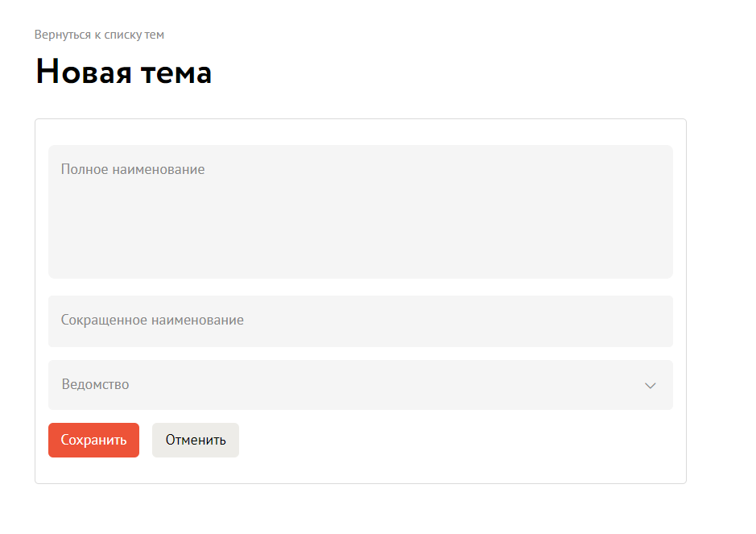
Task: Click the Полное наименование placeholder text
Action: 133,169
